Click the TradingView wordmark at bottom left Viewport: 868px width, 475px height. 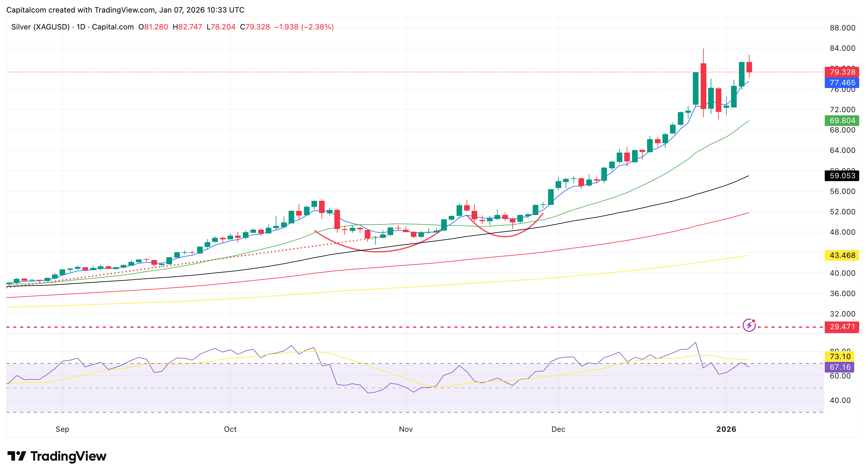(68, 456)
